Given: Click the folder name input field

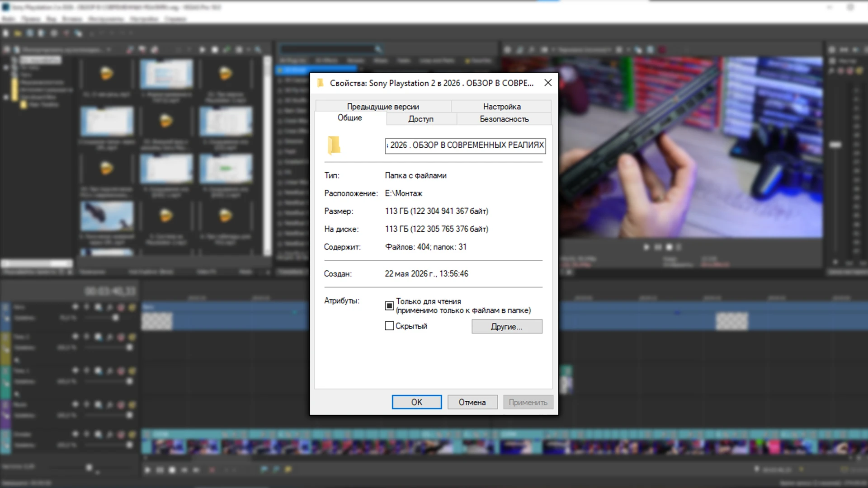Looking at the screenshot, I should pos(465,145).
